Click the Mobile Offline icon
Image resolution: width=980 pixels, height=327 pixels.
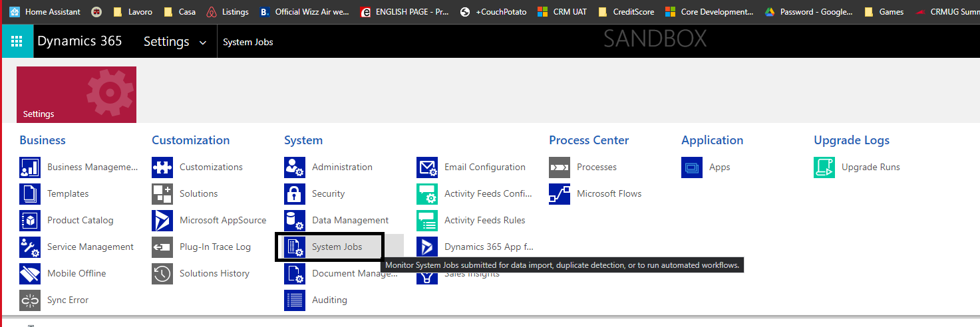click(x=30, y=274)
